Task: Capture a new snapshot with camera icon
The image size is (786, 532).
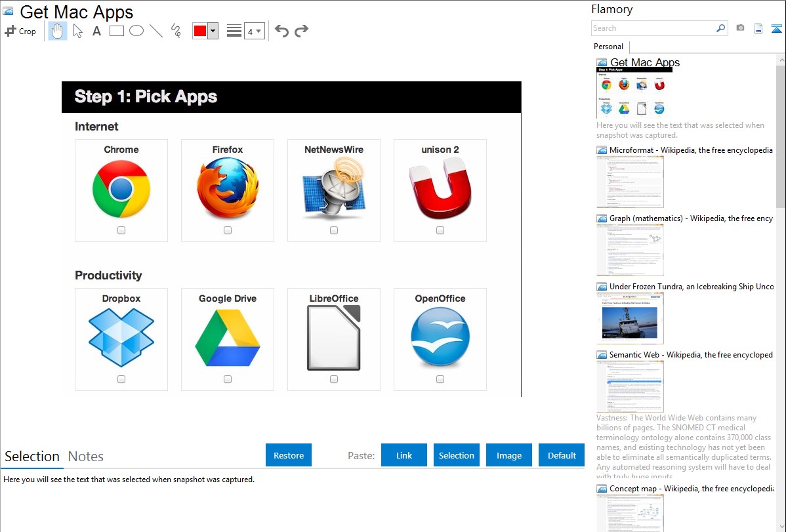Action: 740,28
